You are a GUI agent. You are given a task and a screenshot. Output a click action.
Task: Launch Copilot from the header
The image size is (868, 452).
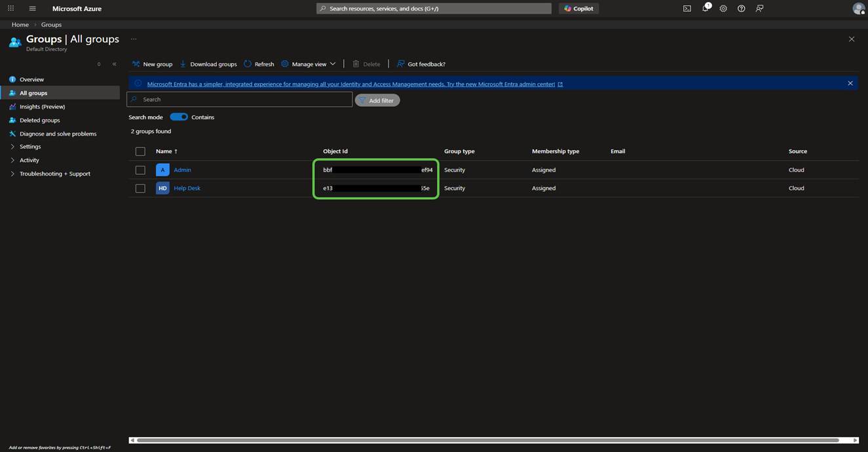578,9
